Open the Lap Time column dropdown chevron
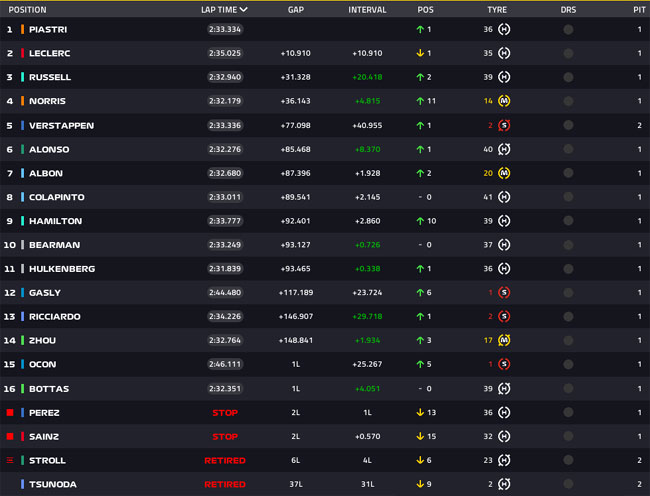The image size is (650, 496). pos(243,10)
